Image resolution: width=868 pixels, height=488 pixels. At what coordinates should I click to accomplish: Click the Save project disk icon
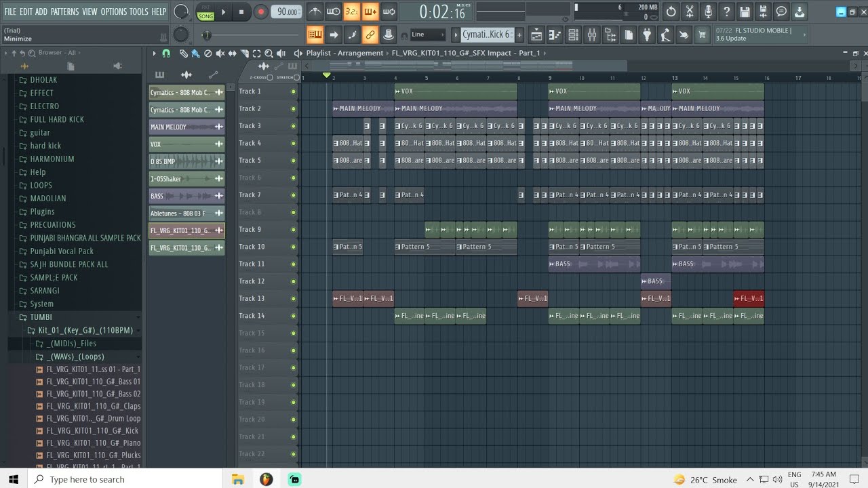coord(745,12)
